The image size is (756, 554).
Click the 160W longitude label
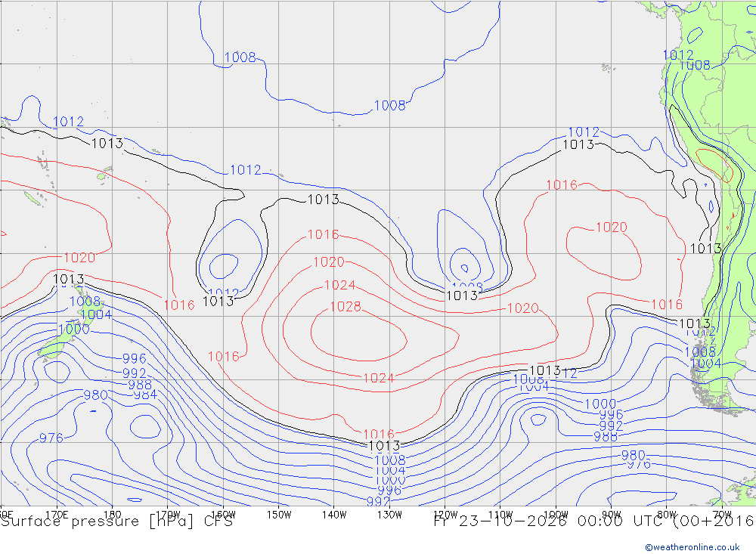(224, 515)
